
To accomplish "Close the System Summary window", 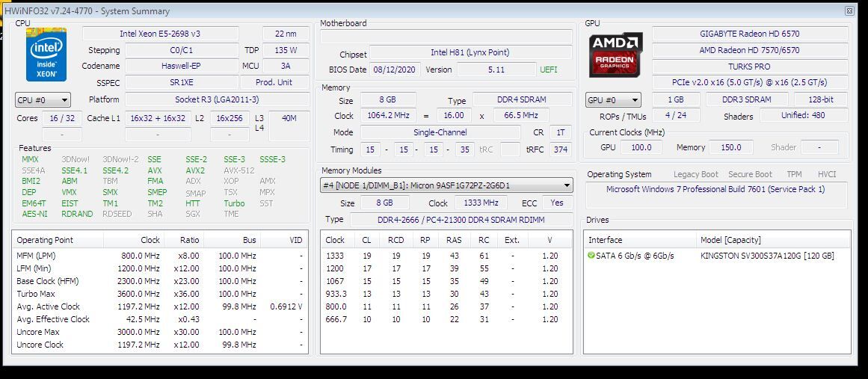I will coord(849,10).
